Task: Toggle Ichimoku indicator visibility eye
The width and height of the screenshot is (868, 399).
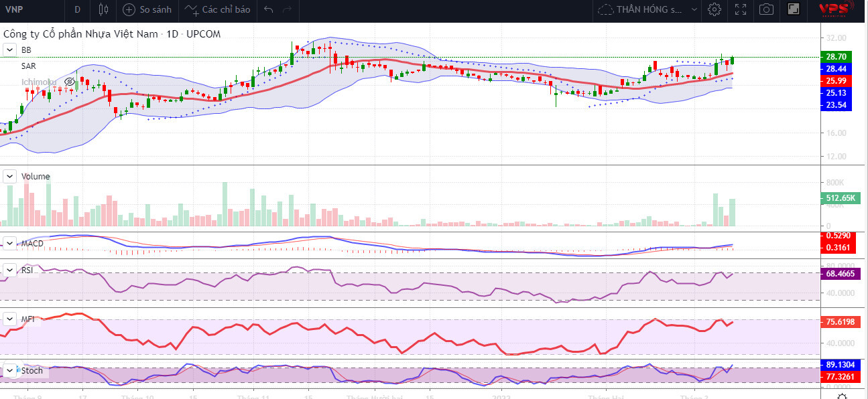Action: (x=69, y=82)
